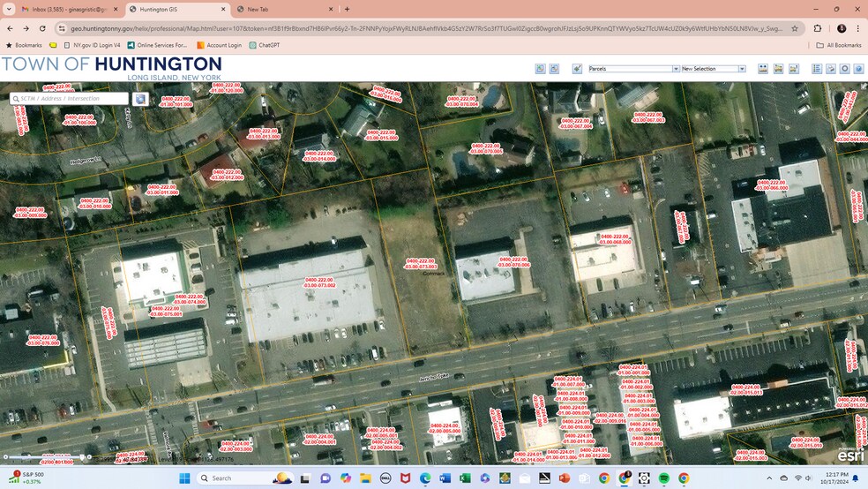Screen dimensions: 868x489
Task: Adjust the map zoom slider
Action: click(x=83, y=457)
